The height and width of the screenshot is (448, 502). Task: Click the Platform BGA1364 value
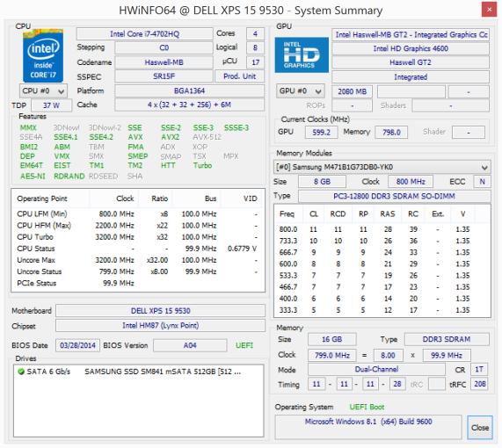(190, 90)
